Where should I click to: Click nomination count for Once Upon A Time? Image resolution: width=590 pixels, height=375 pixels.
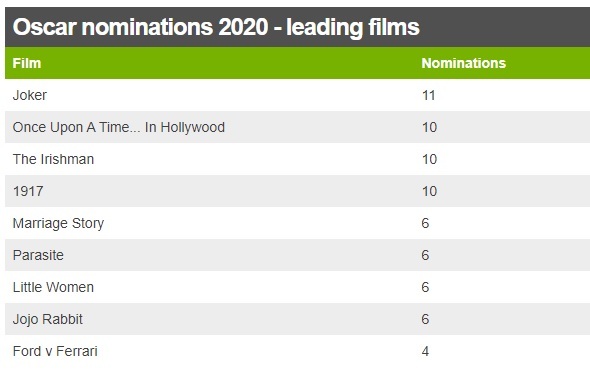[x=429, y=127]
